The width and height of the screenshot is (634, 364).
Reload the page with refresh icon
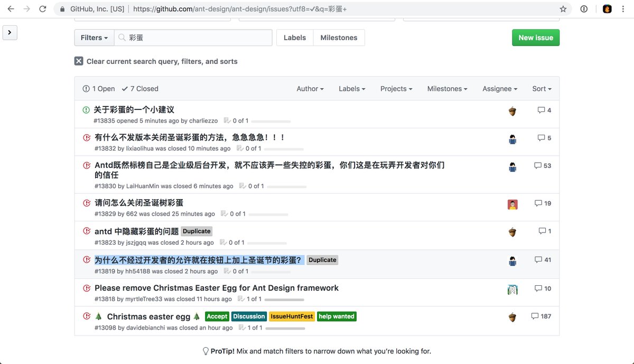tap(43, 9)
